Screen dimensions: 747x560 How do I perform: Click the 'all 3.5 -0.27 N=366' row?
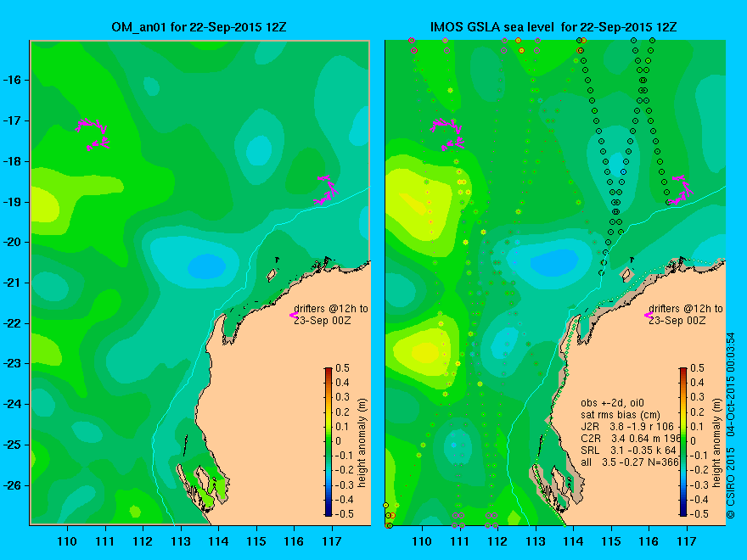[x=629, y=462]
